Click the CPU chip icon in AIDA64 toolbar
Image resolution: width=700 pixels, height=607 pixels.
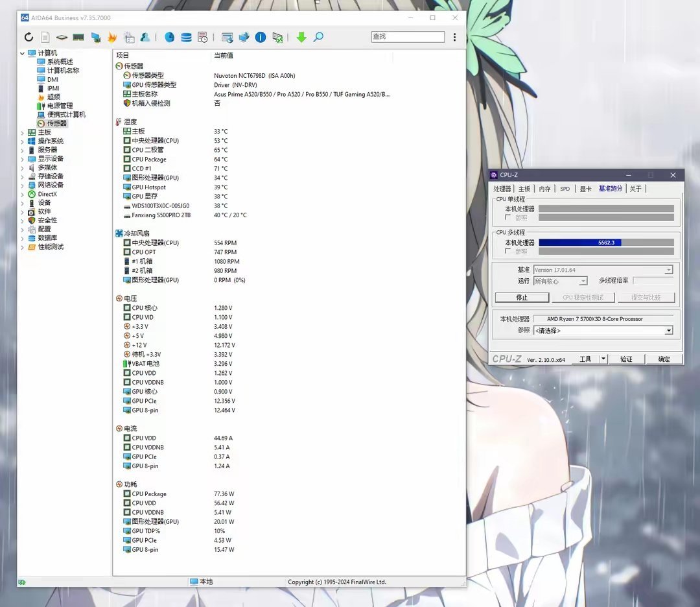coord(62,37)
